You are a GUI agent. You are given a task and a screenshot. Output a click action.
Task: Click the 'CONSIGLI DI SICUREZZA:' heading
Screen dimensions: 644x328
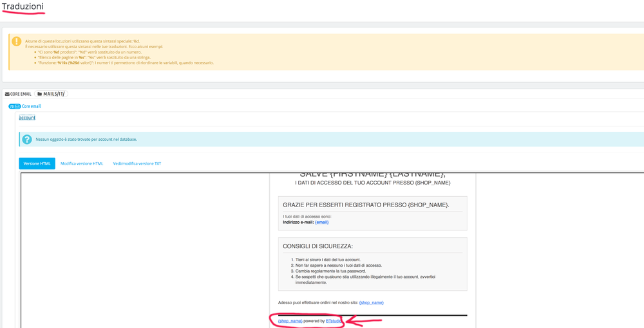318,246
